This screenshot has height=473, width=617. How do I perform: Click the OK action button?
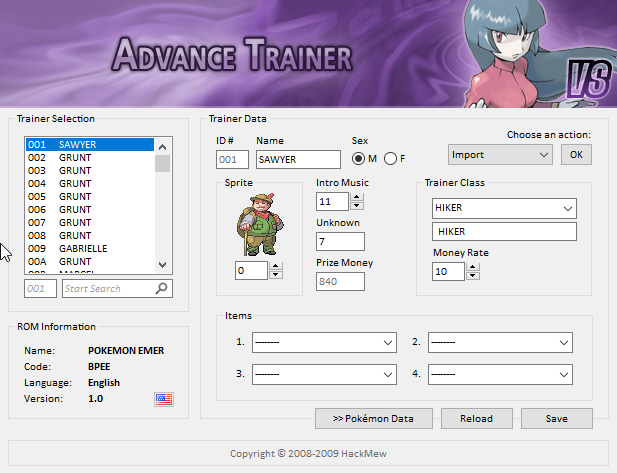[x=576, y=155]
